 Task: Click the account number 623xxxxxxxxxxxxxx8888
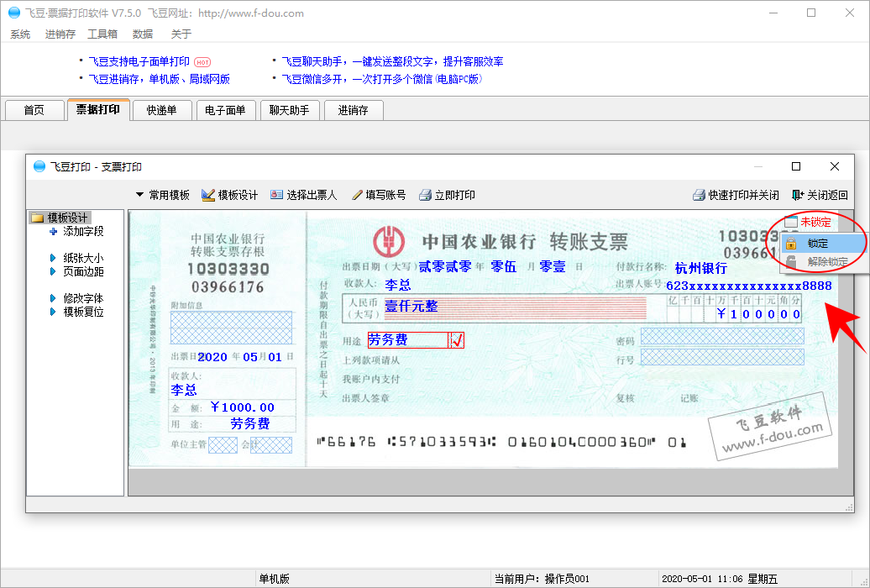click(749, 286)
